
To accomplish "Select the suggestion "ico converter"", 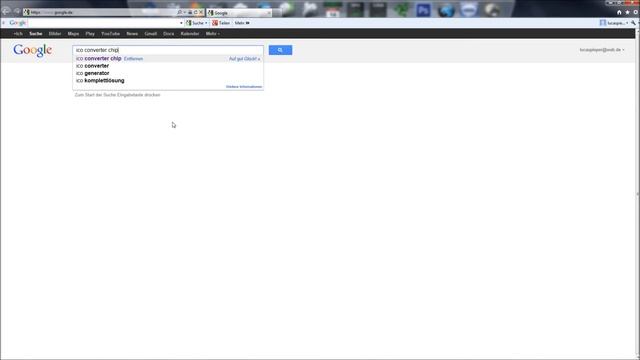I will click(x=92, y=66).
